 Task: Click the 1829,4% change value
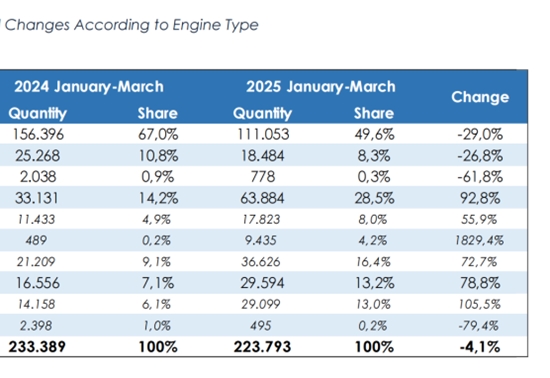pos(479,241)
